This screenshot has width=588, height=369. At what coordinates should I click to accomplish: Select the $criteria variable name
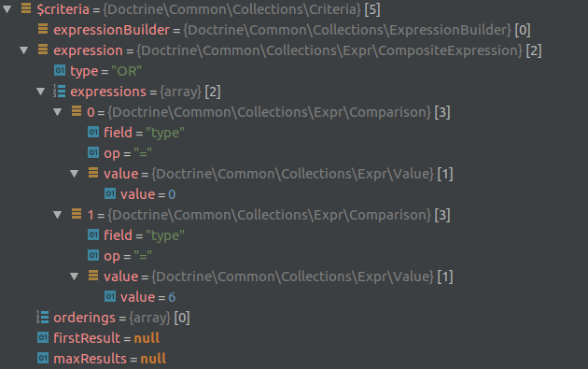[63, 9]
